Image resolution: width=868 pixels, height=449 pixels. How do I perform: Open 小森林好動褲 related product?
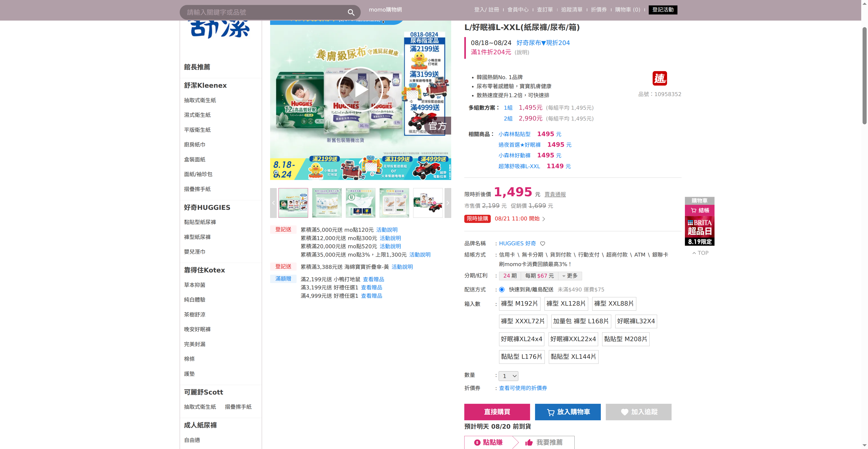514,156
